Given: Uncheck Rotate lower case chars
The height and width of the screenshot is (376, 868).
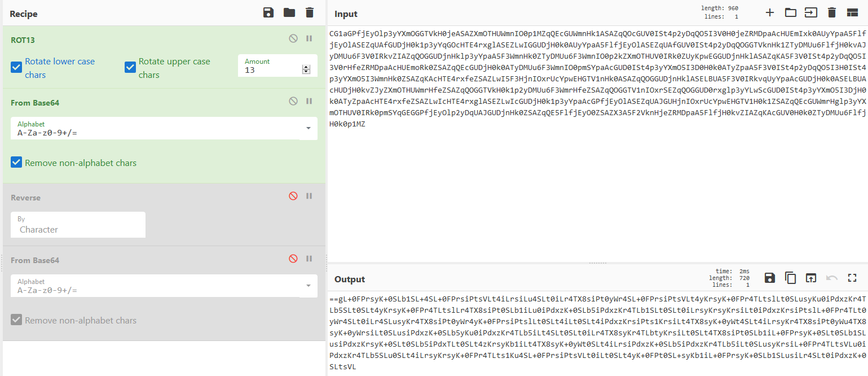Looking at the screenshot, I should coord(16,68).
